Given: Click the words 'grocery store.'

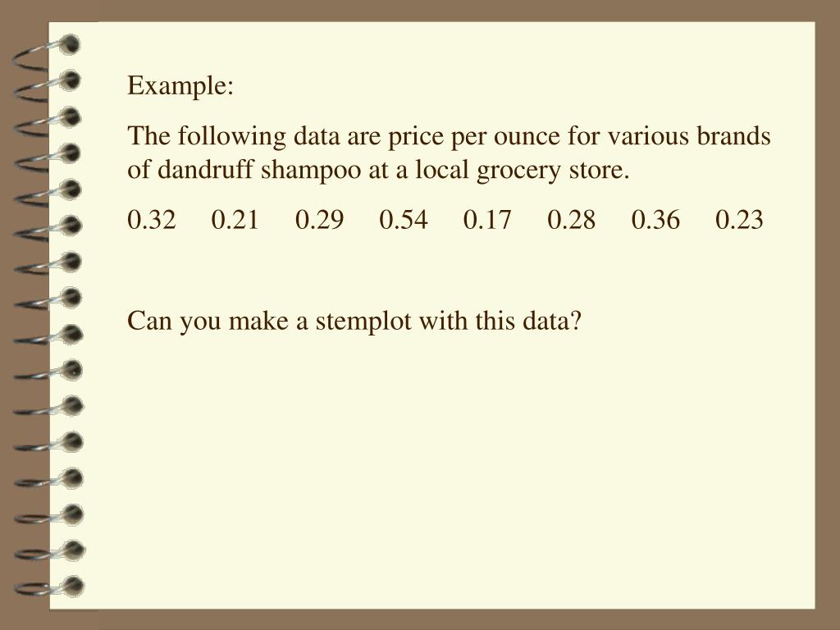Looking at the screenshot, I should 553,171.
